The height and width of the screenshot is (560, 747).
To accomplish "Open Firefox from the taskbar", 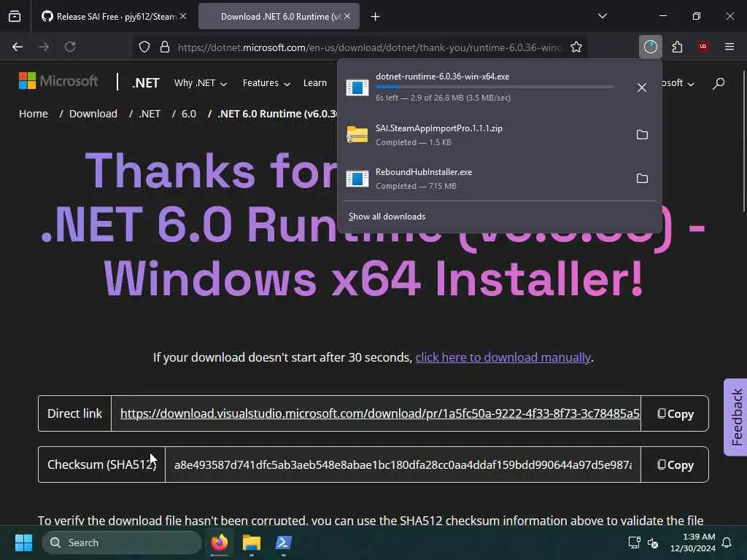I will [220, 542].
